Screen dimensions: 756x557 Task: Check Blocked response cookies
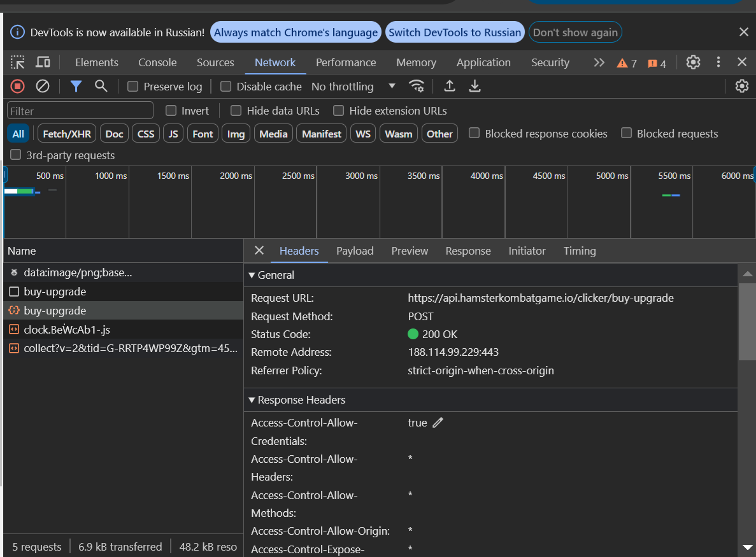(x=474, y=133)
